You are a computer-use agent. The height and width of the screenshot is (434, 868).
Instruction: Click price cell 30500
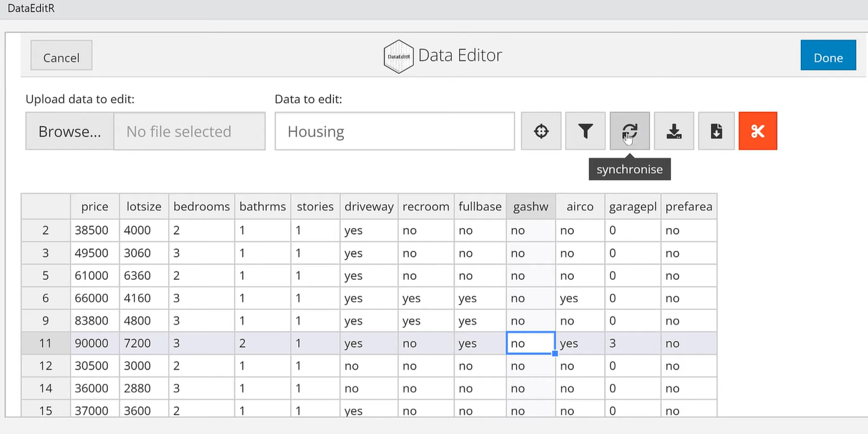(95, 366)
